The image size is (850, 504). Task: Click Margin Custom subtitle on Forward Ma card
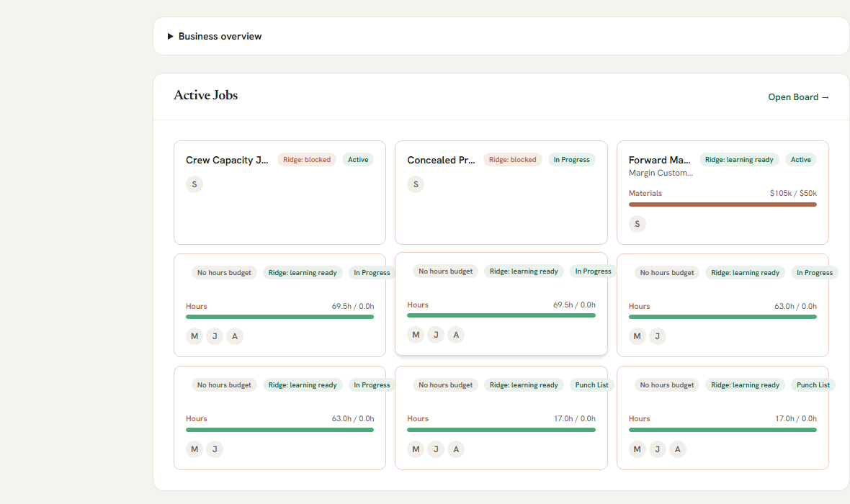click(661, 173)
